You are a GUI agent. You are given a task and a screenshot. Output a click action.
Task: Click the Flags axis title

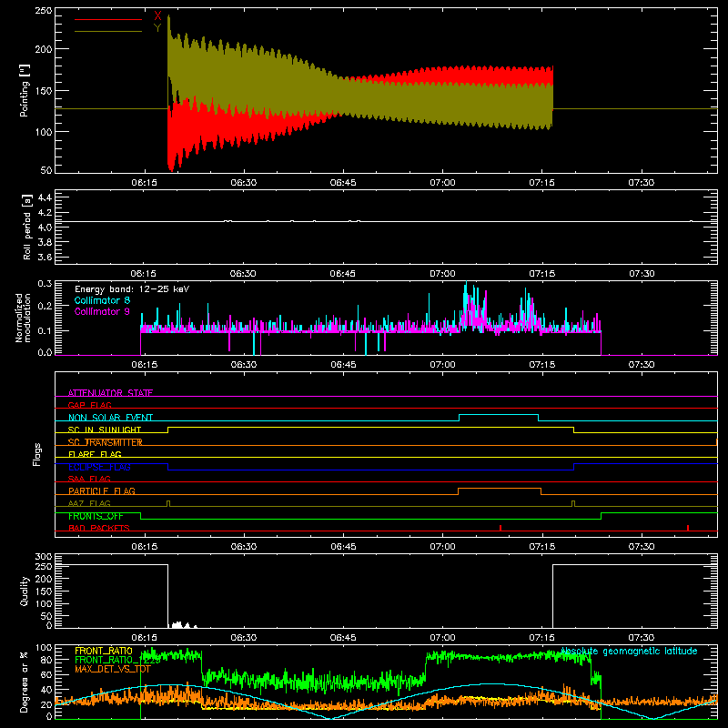tap(37, 454)
